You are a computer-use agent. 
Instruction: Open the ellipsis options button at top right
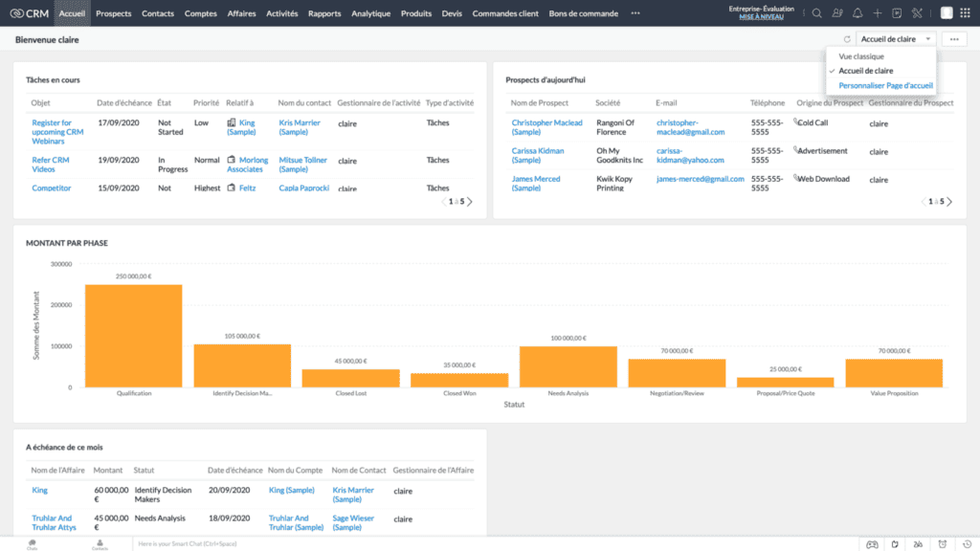(953, 37)
